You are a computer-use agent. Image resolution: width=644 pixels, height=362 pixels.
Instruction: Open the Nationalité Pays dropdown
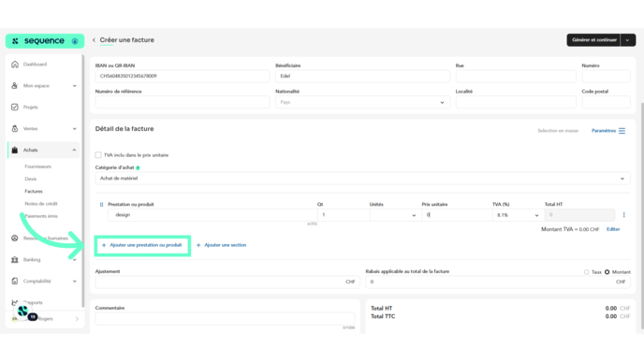point(362,102)
